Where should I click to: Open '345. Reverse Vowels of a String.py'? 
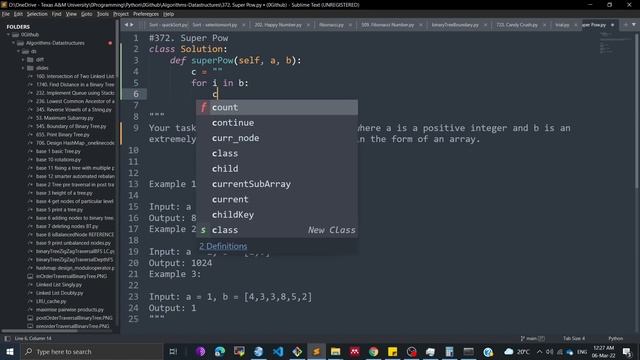click(73, 110)
